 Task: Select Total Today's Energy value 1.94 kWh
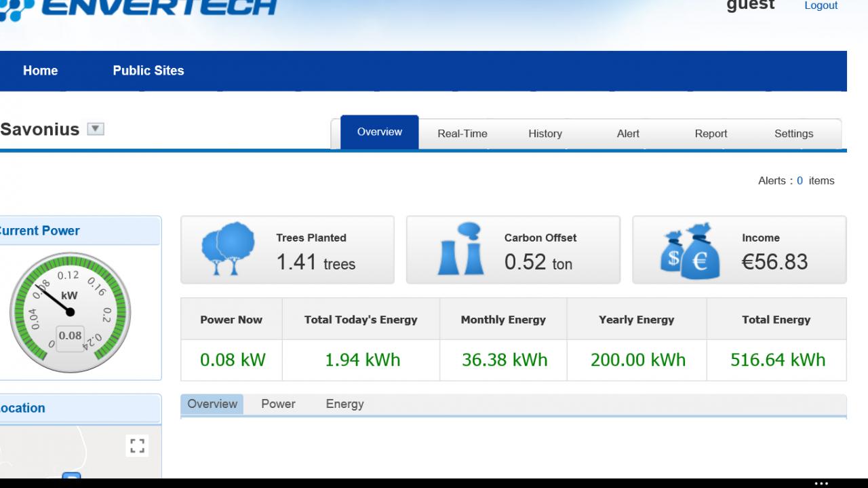[362, 360]
